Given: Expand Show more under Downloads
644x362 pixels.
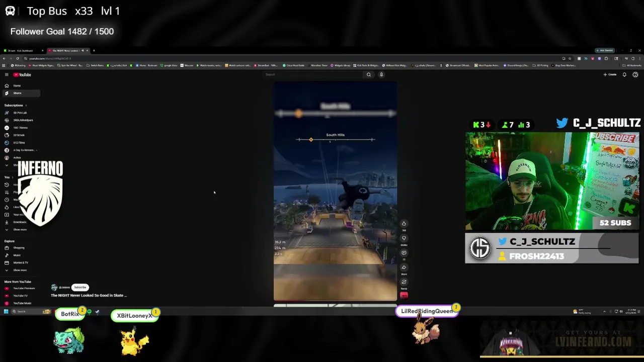Looking at the screenshot, I should [16, 229].
